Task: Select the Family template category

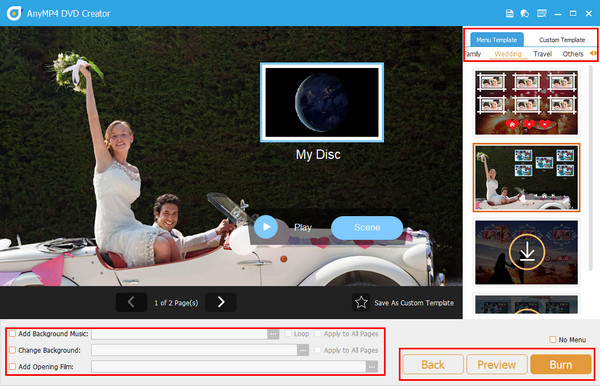Action: point(473,54)
